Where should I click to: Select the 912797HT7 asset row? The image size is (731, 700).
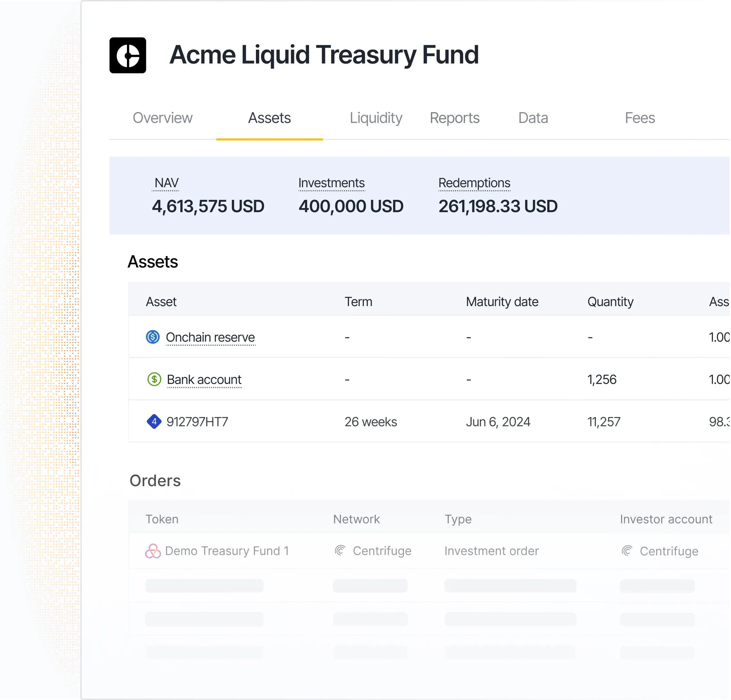tap(429, 421)
